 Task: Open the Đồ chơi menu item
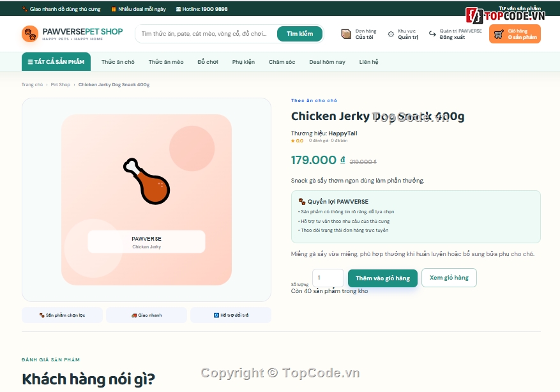(208, 62)
